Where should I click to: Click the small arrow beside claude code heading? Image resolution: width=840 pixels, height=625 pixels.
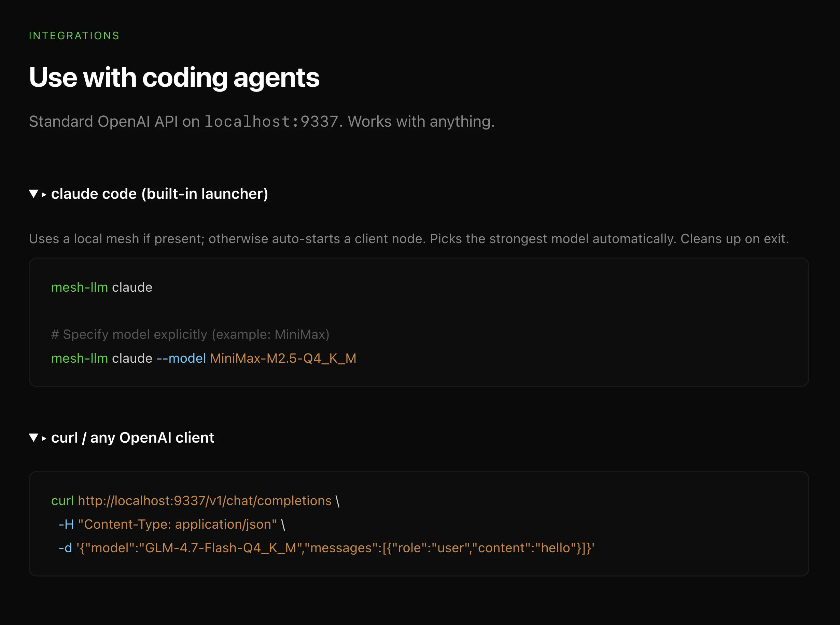click(x=44, y=194)
